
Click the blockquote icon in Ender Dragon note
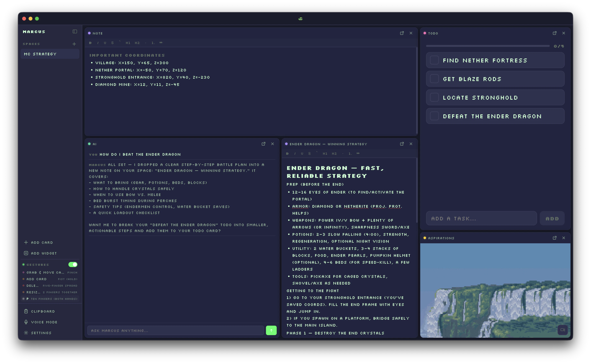pos(358,153)
